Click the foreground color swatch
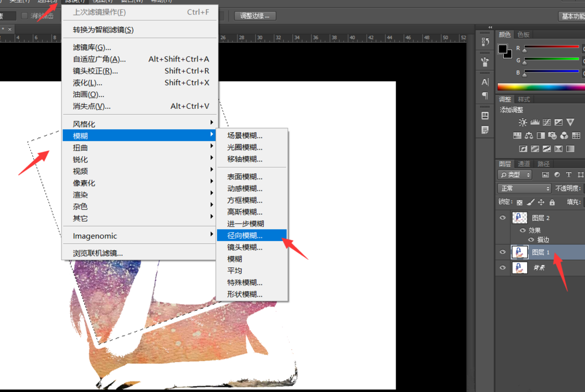Image resolution: width=585 pixels, height=392 pixels. 503,49
